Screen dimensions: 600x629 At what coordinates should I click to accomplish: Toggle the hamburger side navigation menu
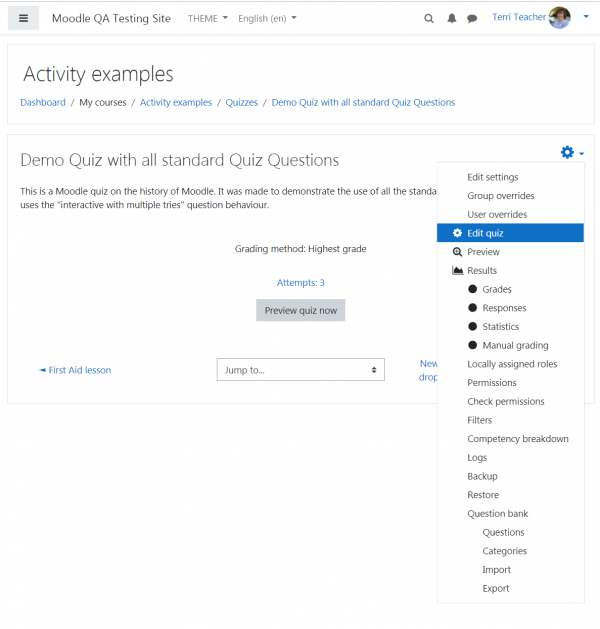(24, 18)
